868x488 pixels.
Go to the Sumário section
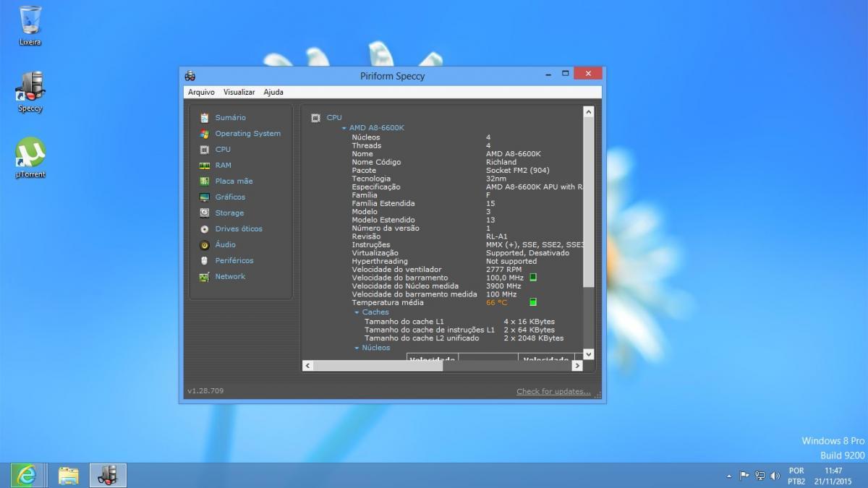[x=230, y=118]
